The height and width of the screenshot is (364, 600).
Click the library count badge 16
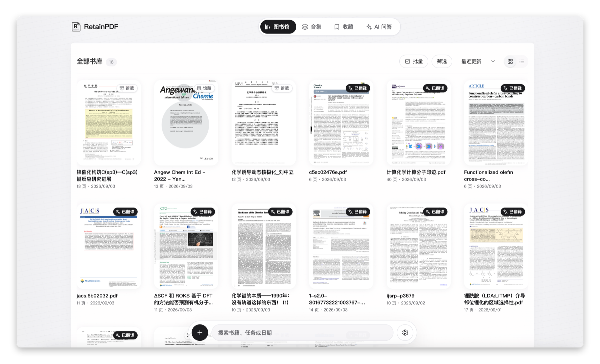click(111, 62)
